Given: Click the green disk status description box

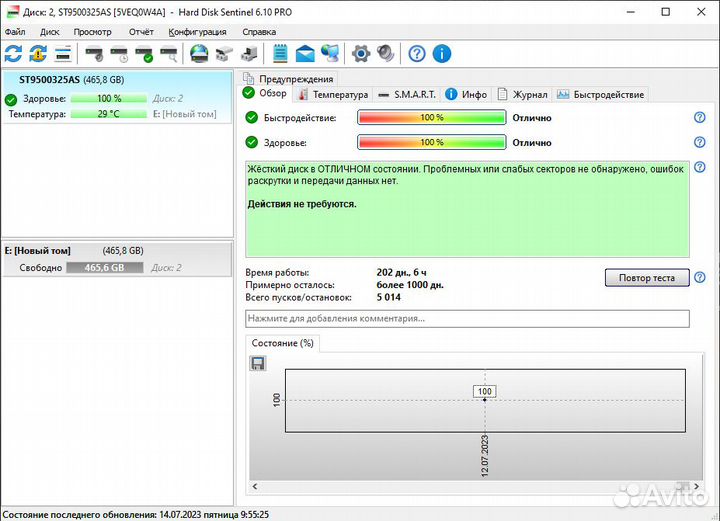Looking at the screenshot, I should click(x=467, y=209).
